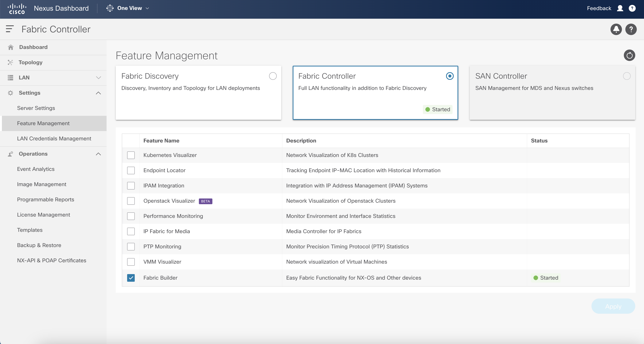644x344 pixels.
Task: Open Programmable Reports
Action: coord(45,200)
